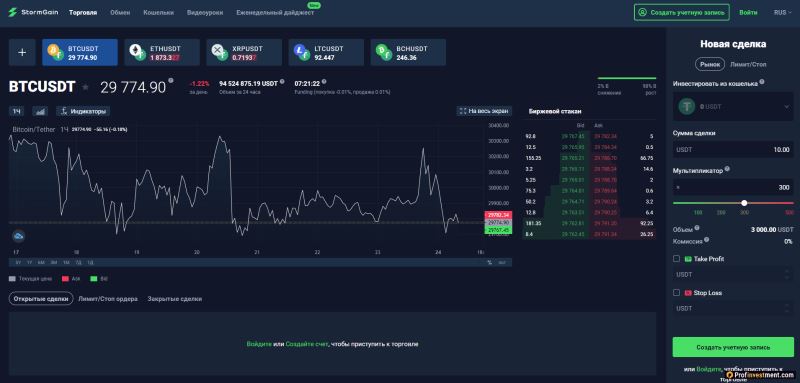Click user icon in create account button
The width and height of the screenshot is (800, 383).
pyautogui.click(x=642, y=12)
